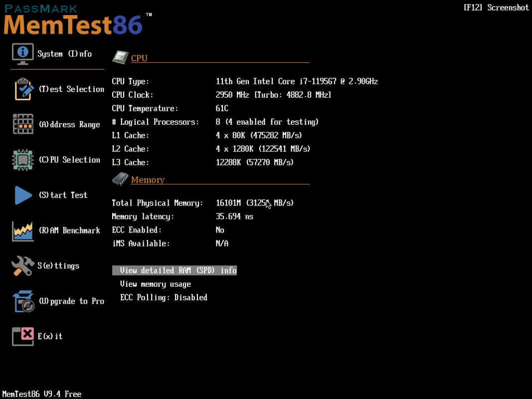Image resolution: width=532 pixels, height=399 pixels.
Task: Click the iMS Available value N/A
Action: (x=222, y=243)
